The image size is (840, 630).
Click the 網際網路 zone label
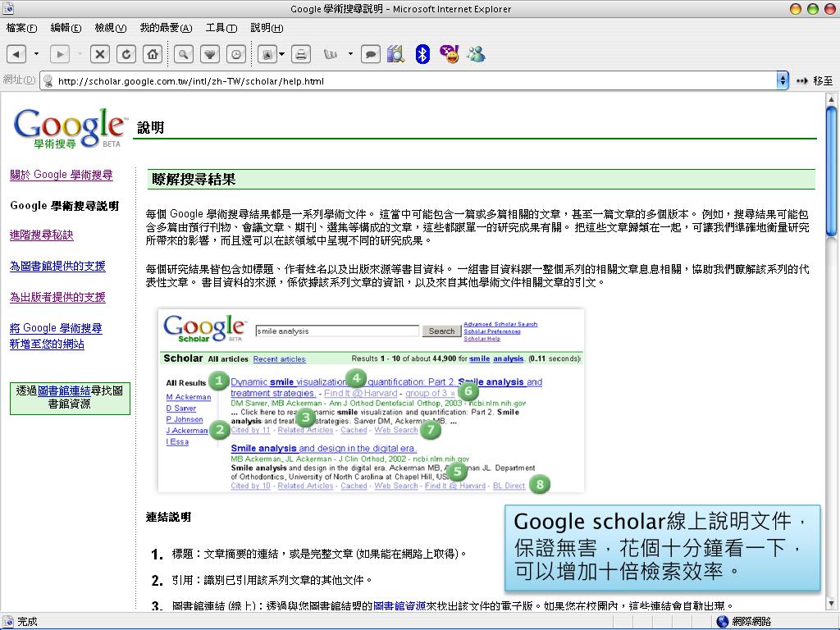coord(751,622)
